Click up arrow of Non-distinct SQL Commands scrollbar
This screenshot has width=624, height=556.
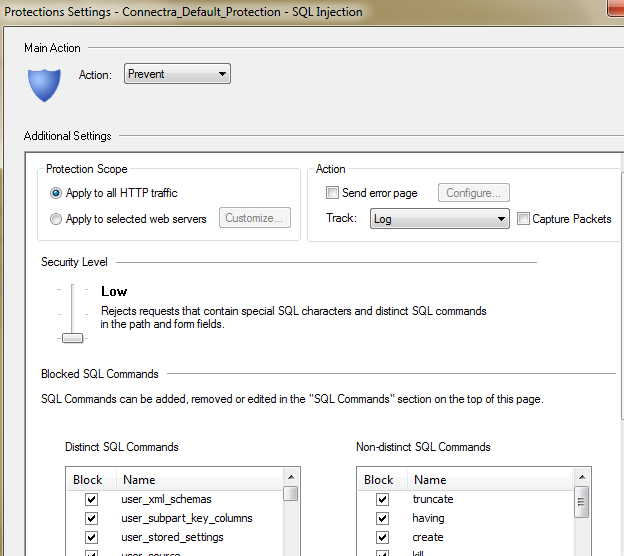point(582,477)
